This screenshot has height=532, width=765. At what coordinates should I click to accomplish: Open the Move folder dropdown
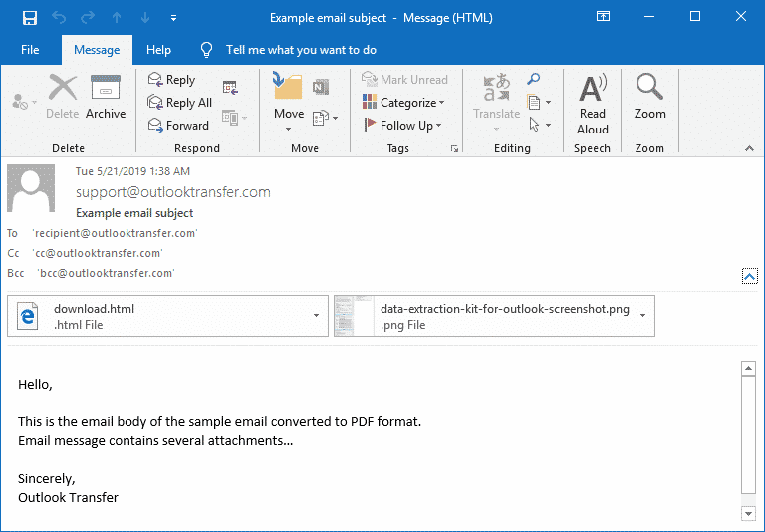point(289,102)
